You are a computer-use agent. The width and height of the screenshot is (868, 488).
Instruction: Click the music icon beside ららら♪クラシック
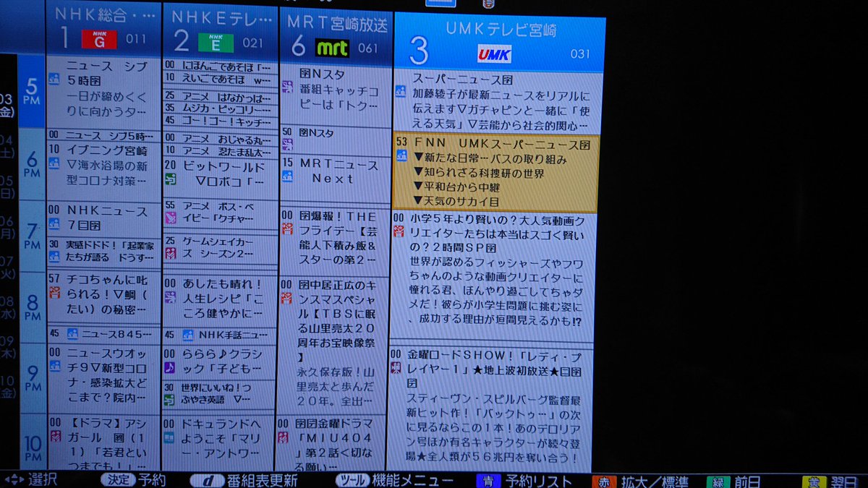(x=170, y=367)
